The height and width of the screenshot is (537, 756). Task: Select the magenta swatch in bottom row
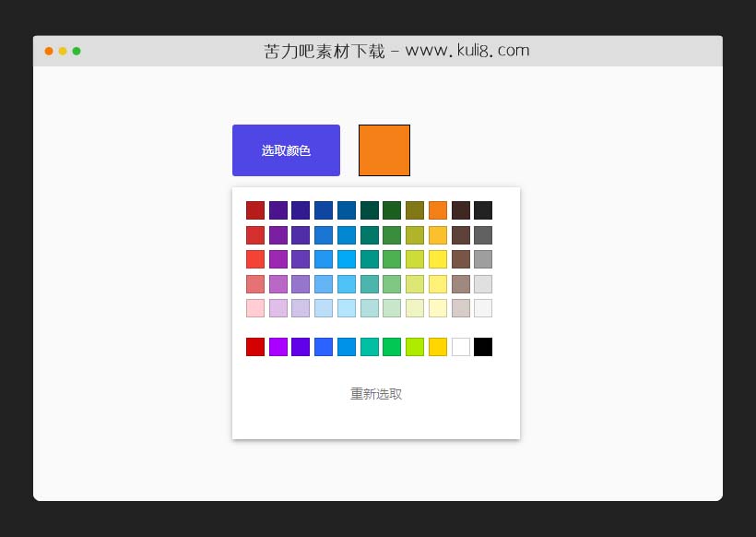278,346
